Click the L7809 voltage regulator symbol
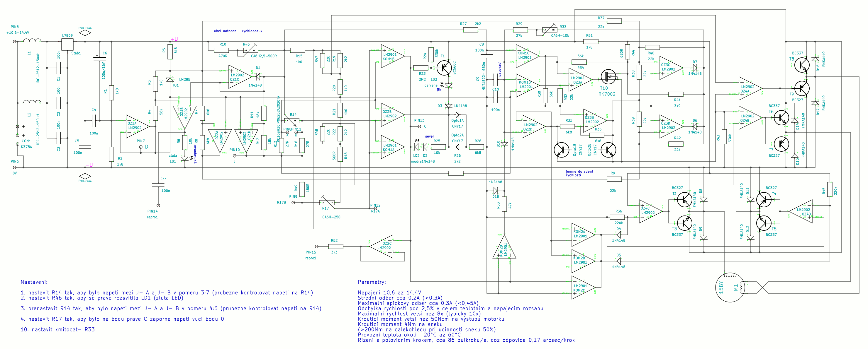 pos(67,45)
